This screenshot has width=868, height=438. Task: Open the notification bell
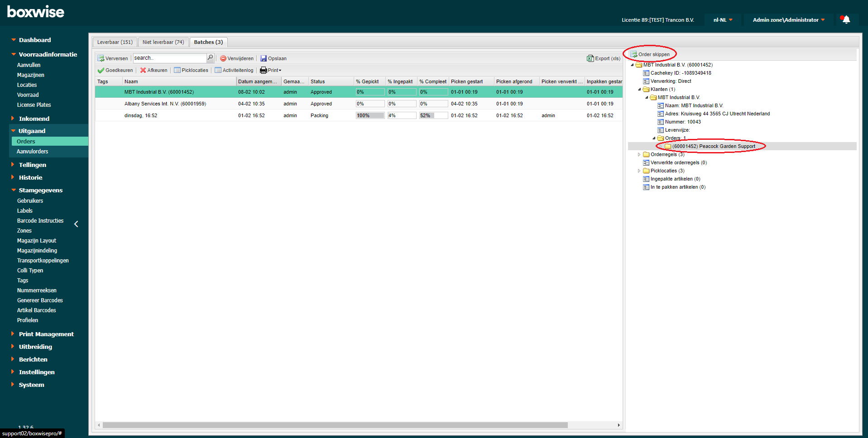(846, 19)
